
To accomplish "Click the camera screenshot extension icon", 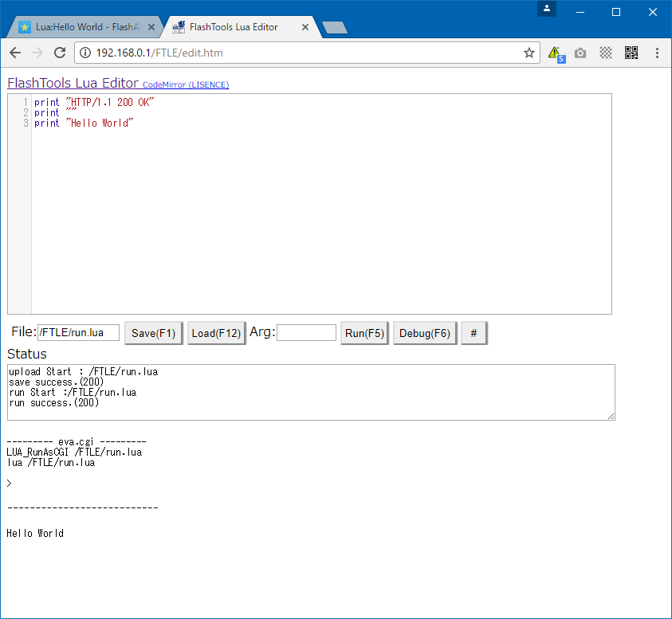I will (x=580, y=53).
